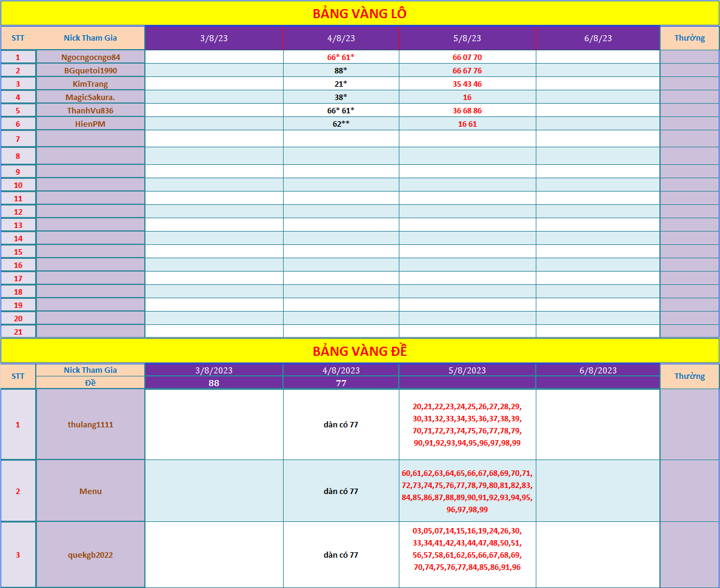The image size is (720, 588).
Task: Select the 6/8/23 column header
Action: coord(598,38)
